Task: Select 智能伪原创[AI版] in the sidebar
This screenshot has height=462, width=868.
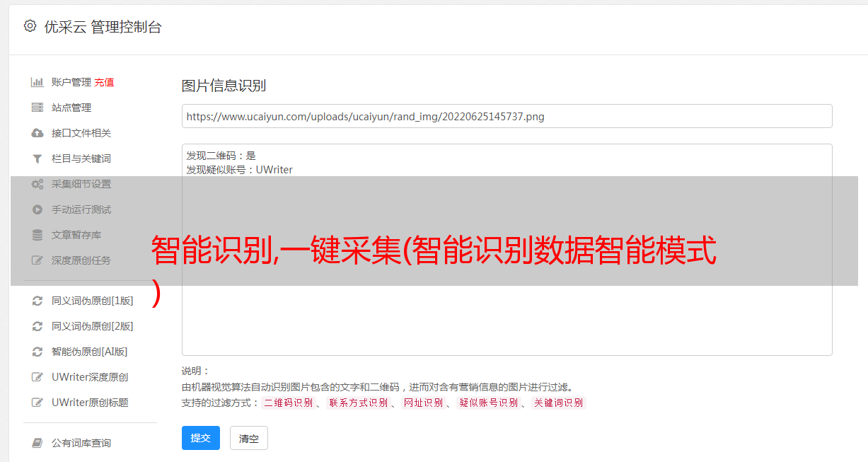Action: coord(89,352)
